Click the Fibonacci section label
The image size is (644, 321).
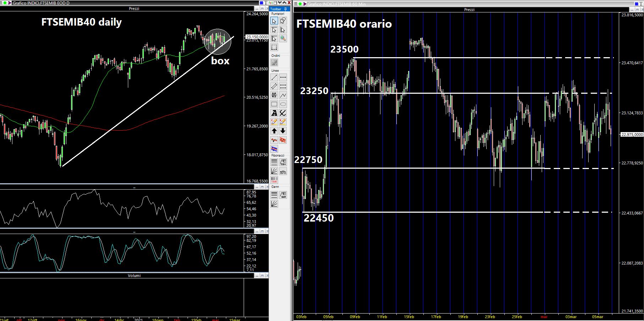coord(278,156)
